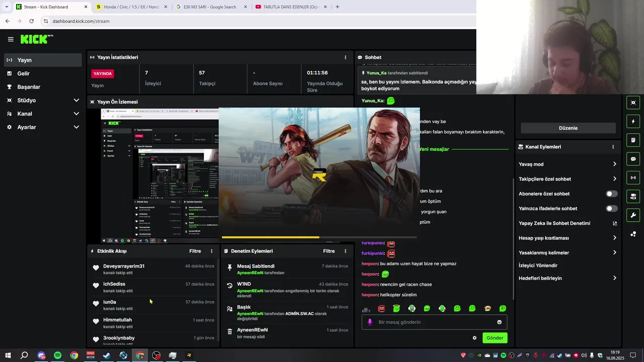This screenshot has height=362, width=644.
Task: Select Başarılar in the left sidebar
Action: tap(43, 87)
